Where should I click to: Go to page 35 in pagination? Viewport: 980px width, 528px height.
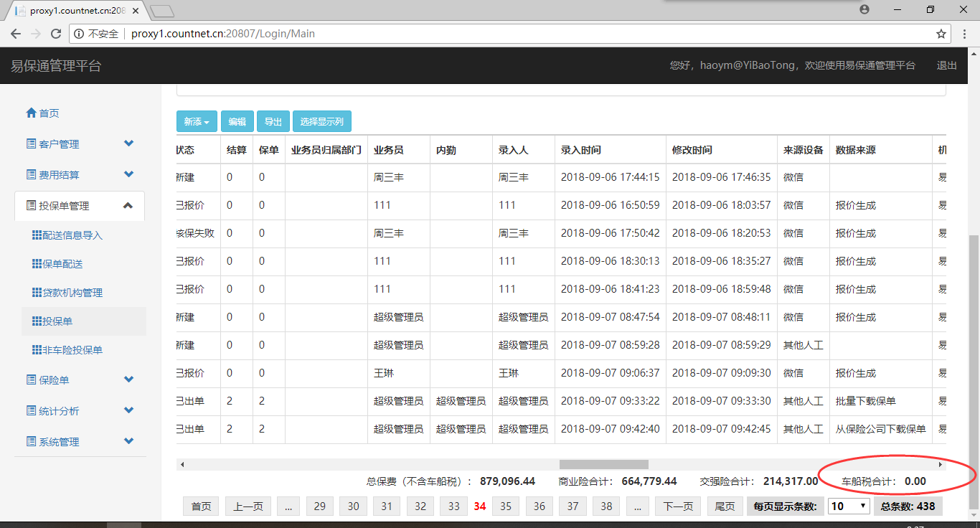pos(506,506)
